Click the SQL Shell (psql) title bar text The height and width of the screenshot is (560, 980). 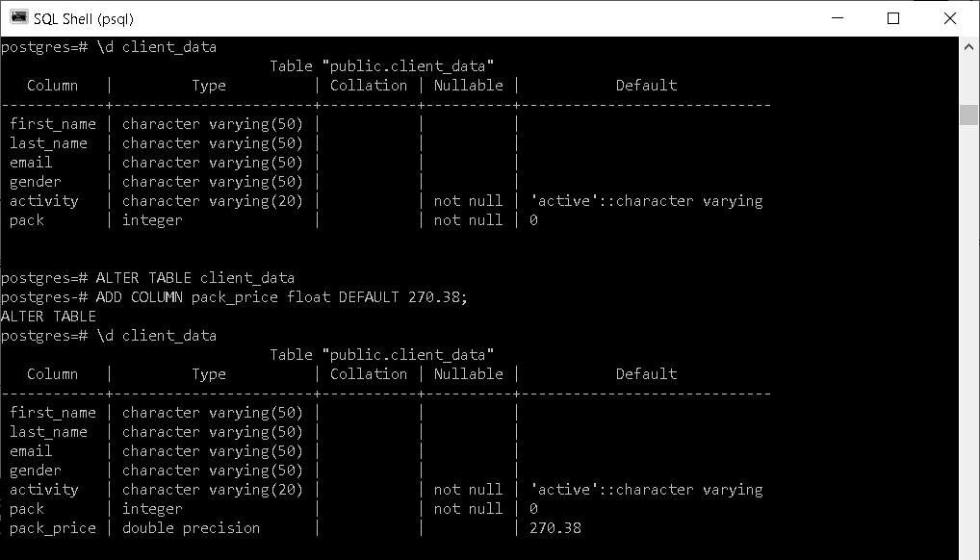pos(87,17)
